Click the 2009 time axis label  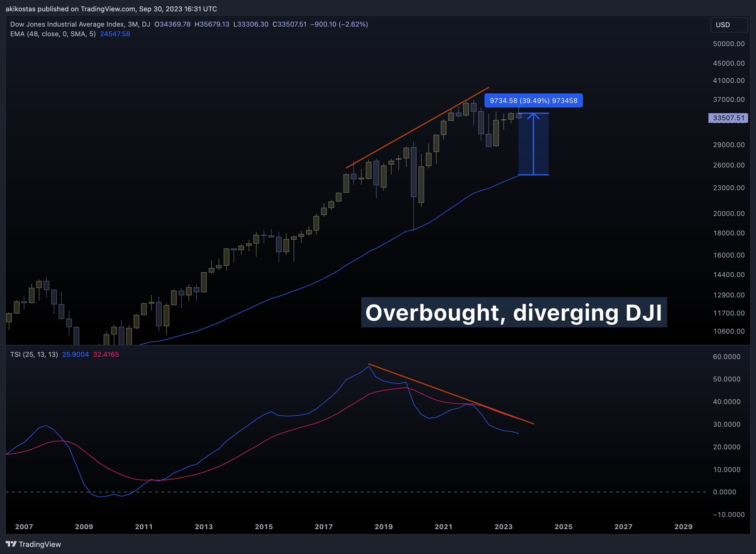[x=84, y=527]
